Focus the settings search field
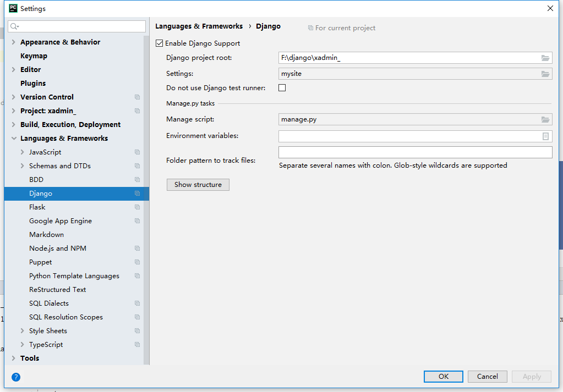This screenshot has width=563, height=392. [77, 26]
